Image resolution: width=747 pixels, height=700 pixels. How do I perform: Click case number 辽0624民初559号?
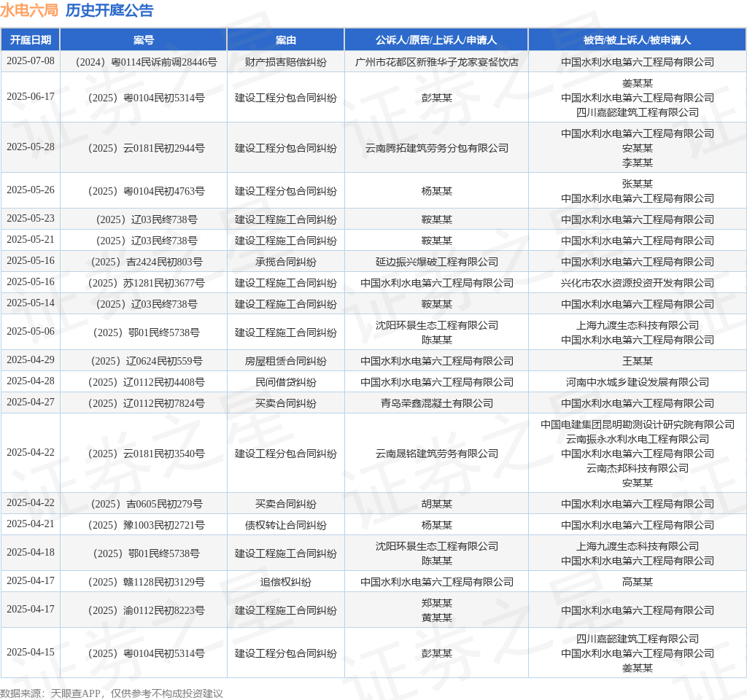pos(146,361)
